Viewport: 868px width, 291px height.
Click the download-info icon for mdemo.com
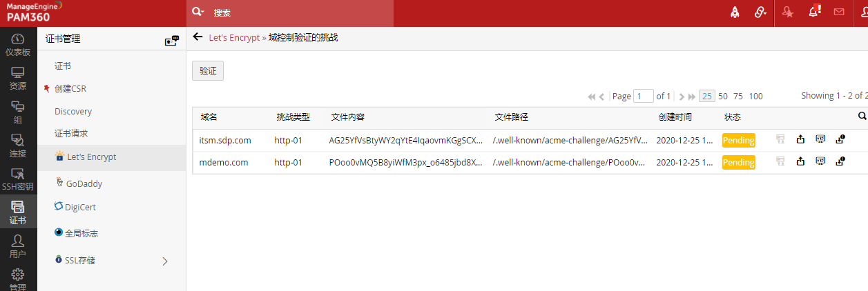(840, 161)
